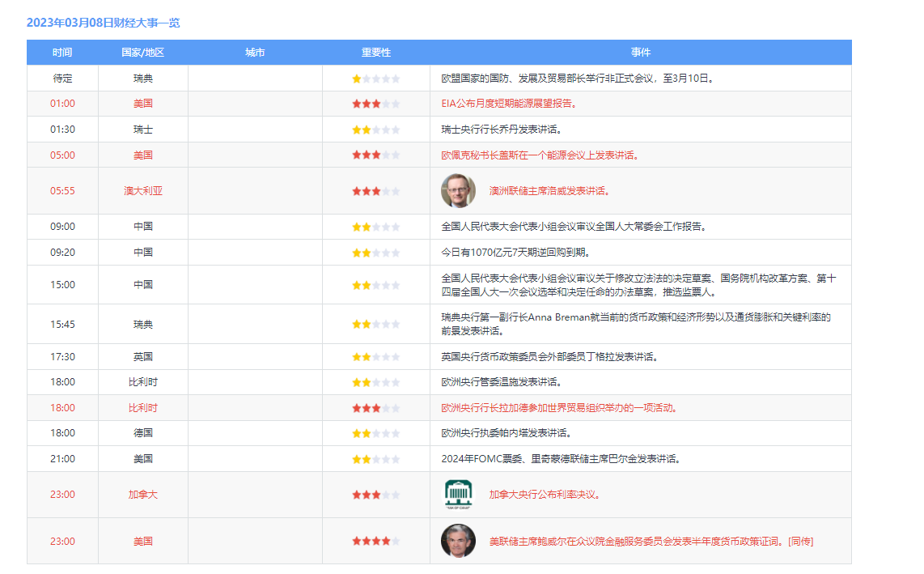Click star rating in 欧洲央行执委帕内塔 row

pos(376,434)
